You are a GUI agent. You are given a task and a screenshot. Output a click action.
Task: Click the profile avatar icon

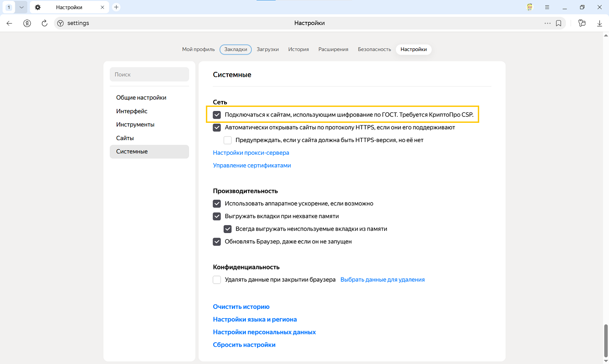click(530, 7)
